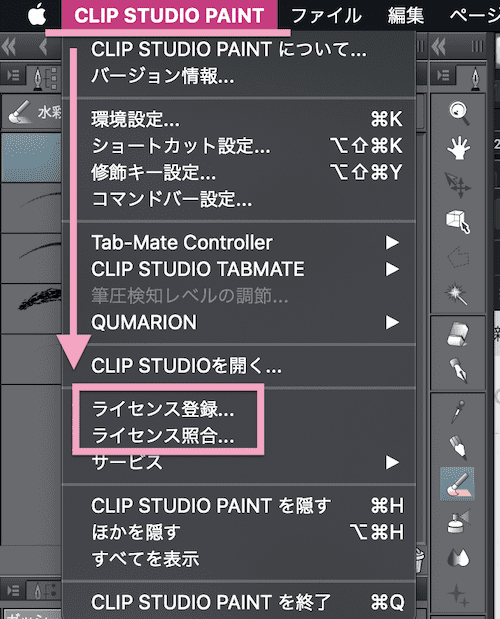500x619 pixels.
Task: Collapse left palette dock double arrows
Action: click(8, 47)
